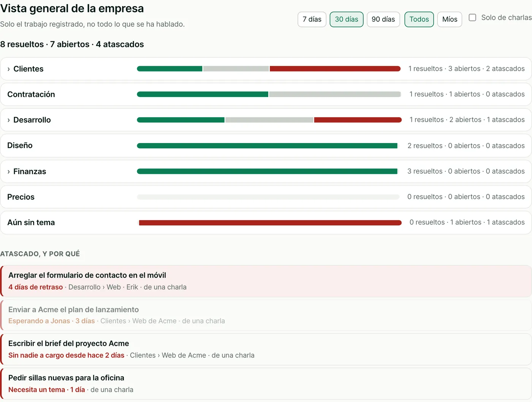Click the 'Atascado, y por qué' heading
This screenshot has width=532, height=402.
40,254
